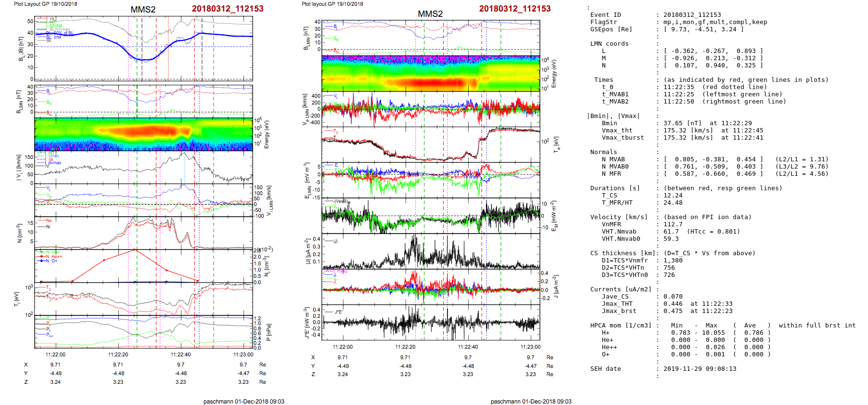
Task: Click the D3=TCS*VHTn0 thickness 726
Action: click(669, 275)
